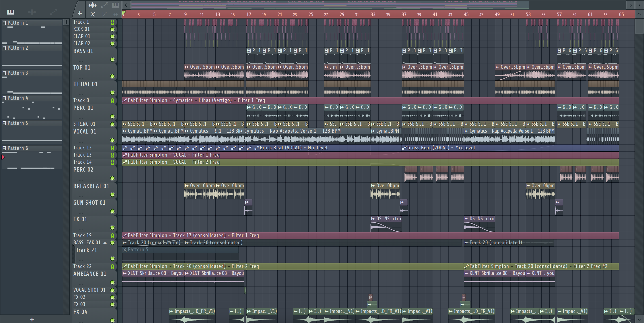
Task: Mute the KICK 01 track
Action: [112, 29]
